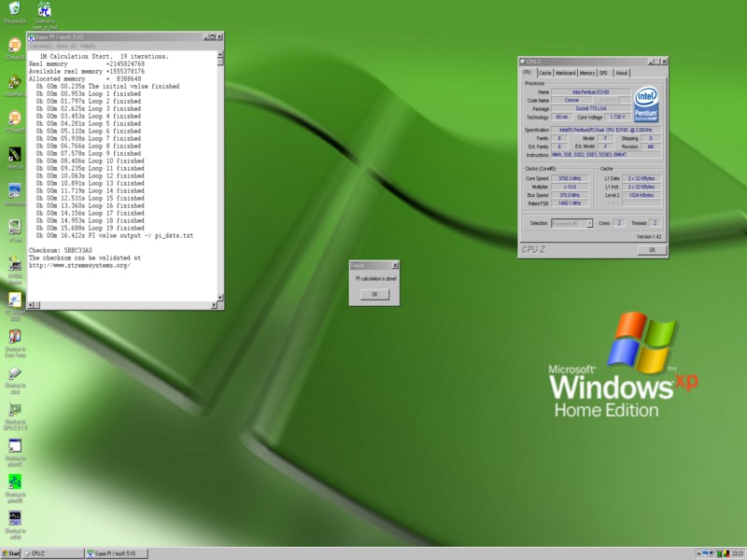Click the Loop 1 finished line
The image size is (747, 560).
point(89,94)
